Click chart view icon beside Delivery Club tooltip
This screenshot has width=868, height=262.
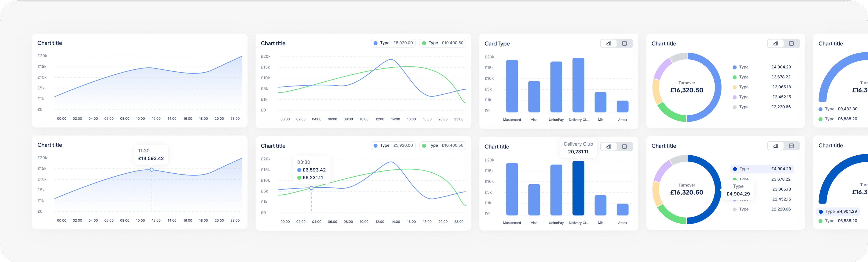[x=609, y=147]
